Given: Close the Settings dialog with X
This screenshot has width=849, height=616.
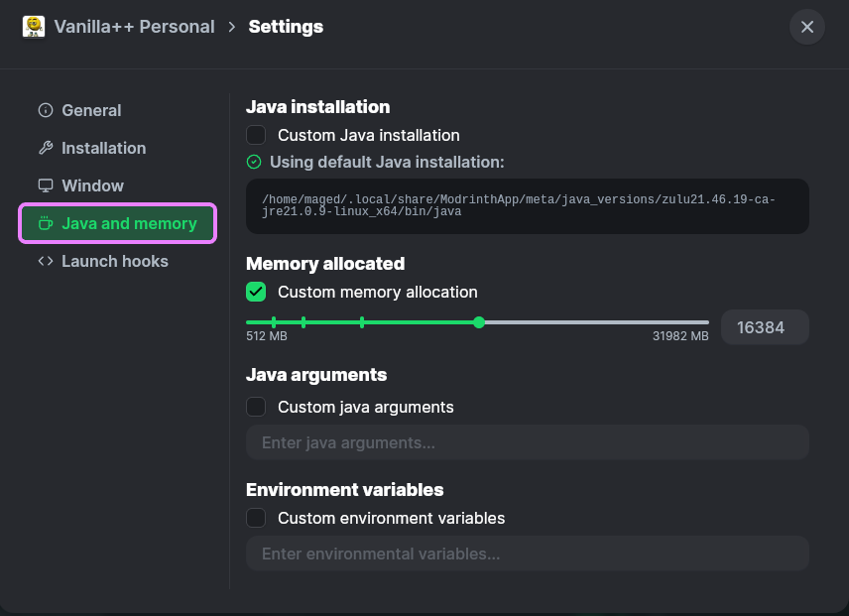Looking at the screenshot, I should pyautogui.click(x=806, y=27).
